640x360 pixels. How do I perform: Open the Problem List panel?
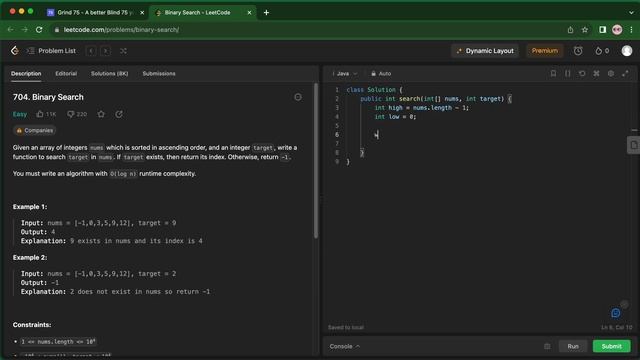point(51,51)
